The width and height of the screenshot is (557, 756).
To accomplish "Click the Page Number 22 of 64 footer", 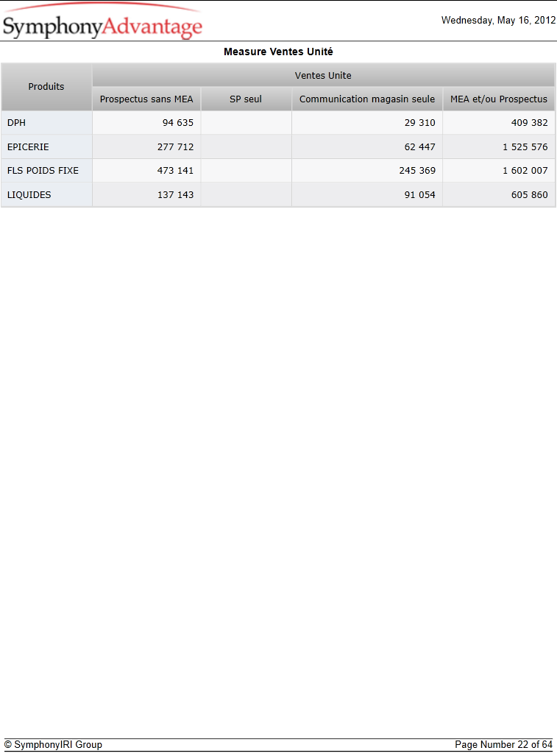I will [503, 744].
